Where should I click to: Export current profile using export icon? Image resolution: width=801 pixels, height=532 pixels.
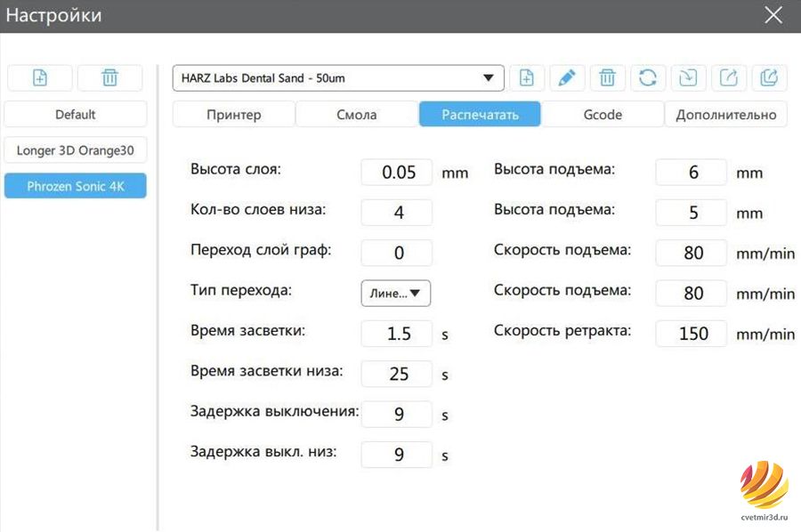(728, 78)
